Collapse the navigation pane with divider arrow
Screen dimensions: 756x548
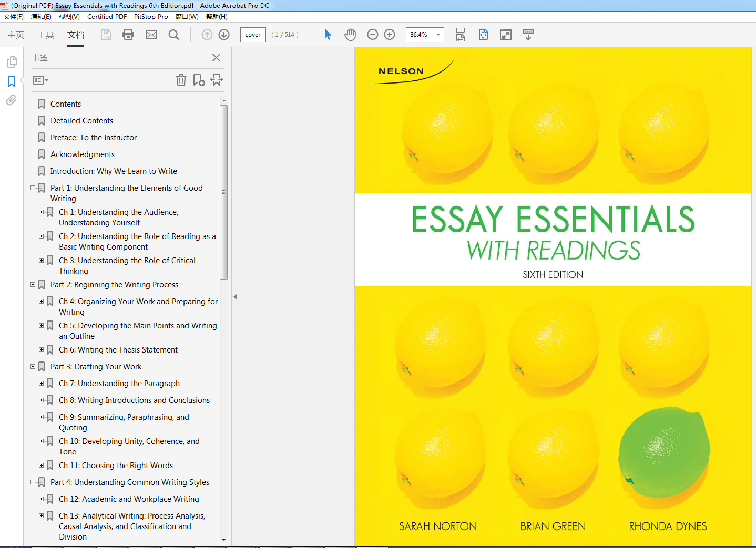tap(235, 297)
